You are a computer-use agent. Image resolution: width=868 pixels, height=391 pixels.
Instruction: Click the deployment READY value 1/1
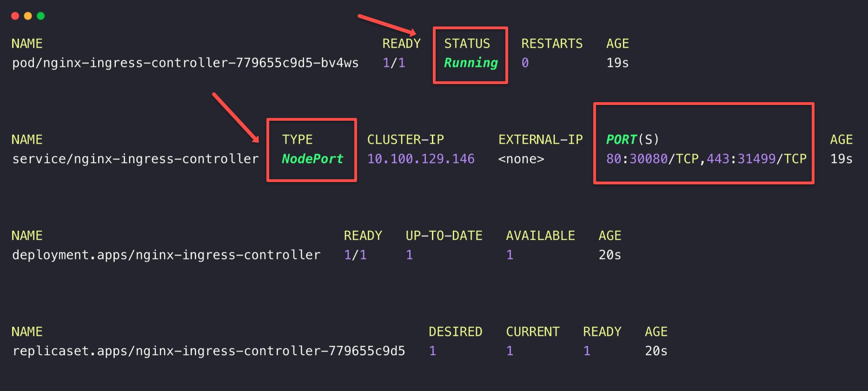click(355, 255)
